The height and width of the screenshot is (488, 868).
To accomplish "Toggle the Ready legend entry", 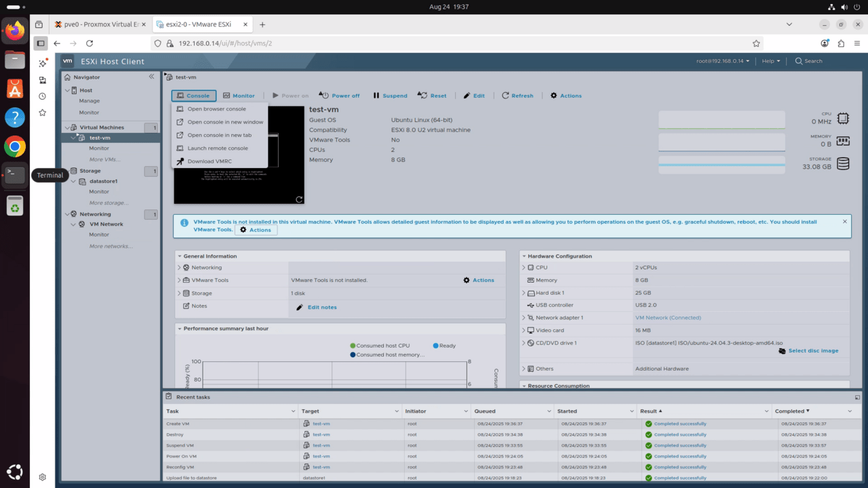I will (x=444, y=346).
